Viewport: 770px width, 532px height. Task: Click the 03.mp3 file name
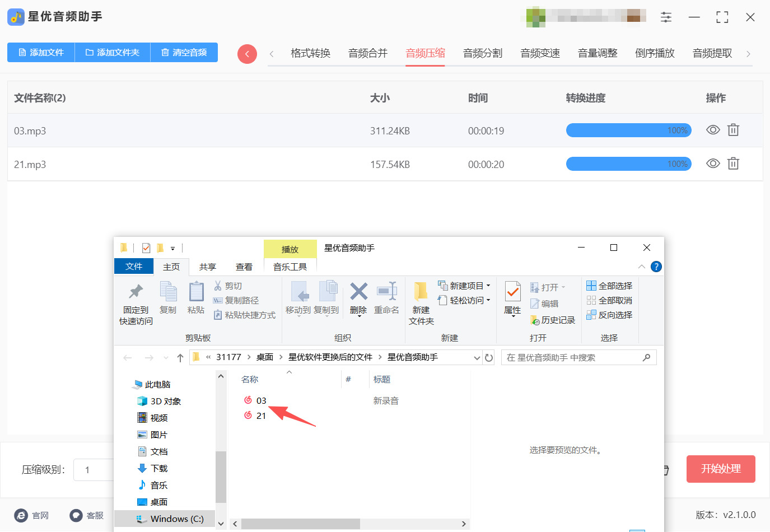click(30, 131)
